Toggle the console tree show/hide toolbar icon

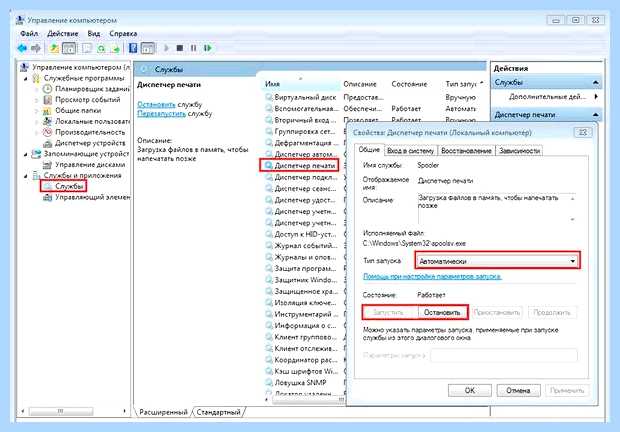(x=69, y=48)
